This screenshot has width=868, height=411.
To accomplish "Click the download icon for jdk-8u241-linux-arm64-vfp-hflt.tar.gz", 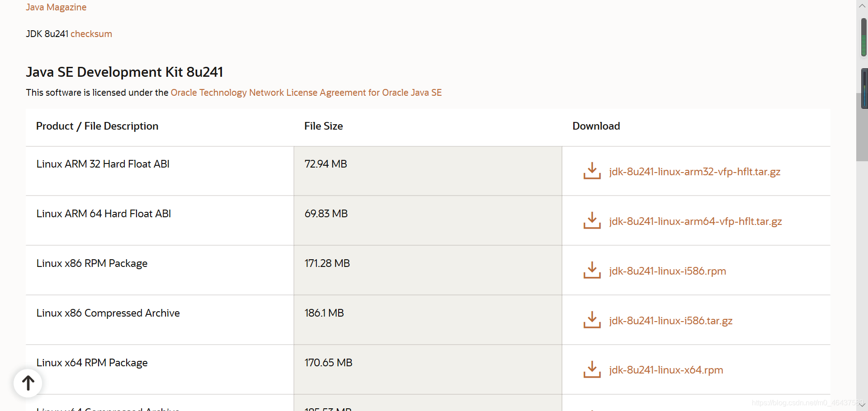I will tap(592, 221).
